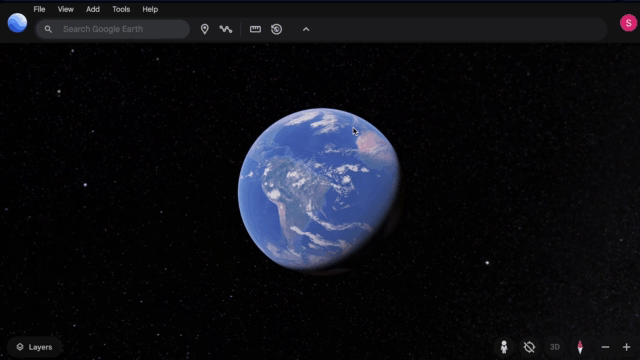Zoom out with the minus button
This screenshot has width=640, height=360.
point(605,347)
